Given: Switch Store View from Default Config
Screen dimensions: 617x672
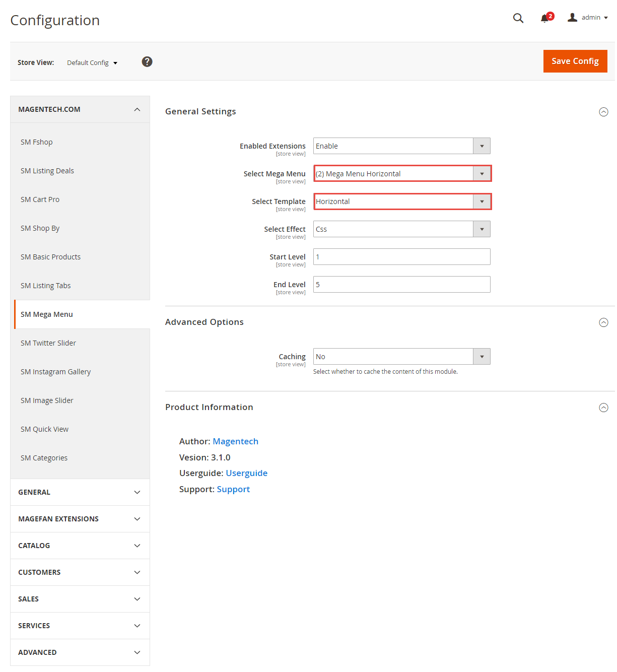Looking at the screenshot, I should point(92,63).
